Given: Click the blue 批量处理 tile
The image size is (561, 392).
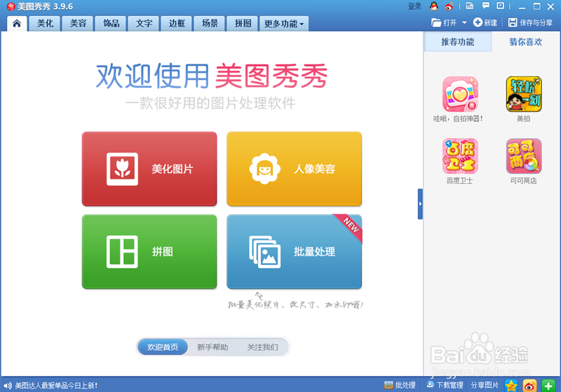Looking at the screenshot, I should click(x=294, y=252).
